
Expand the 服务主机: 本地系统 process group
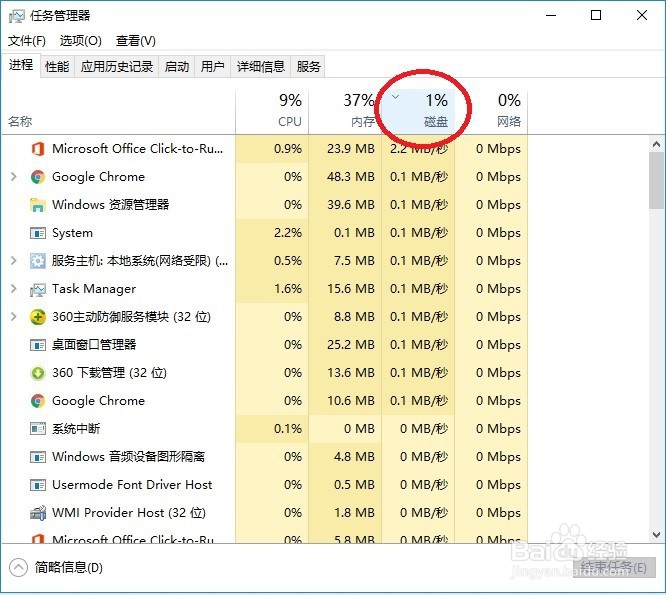tap(14, 261)
